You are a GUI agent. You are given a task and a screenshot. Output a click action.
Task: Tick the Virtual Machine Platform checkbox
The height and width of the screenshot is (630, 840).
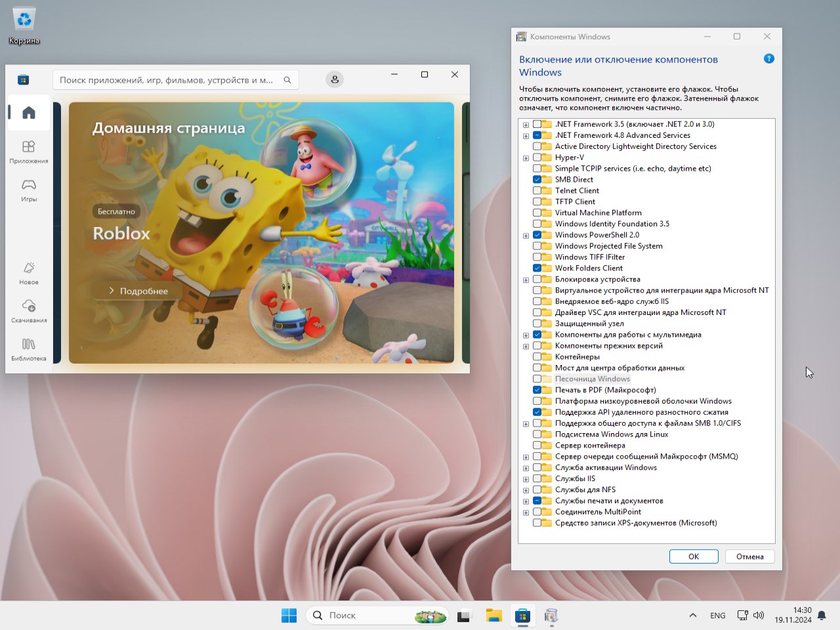[x=537, y=213]
